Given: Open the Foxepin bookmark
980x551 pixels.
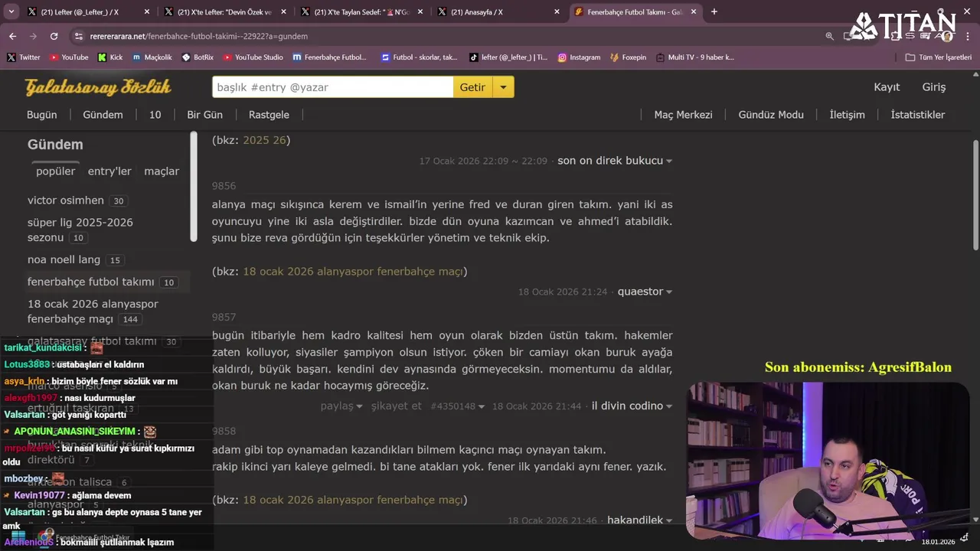Looking at the screenshot, I should tap(628, 57).
